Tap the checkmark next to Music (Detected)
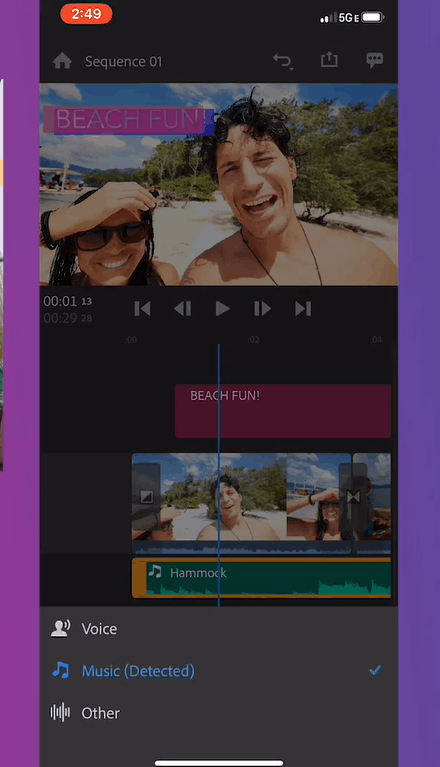This screenshot has width=440, height=767. point(375,670)
